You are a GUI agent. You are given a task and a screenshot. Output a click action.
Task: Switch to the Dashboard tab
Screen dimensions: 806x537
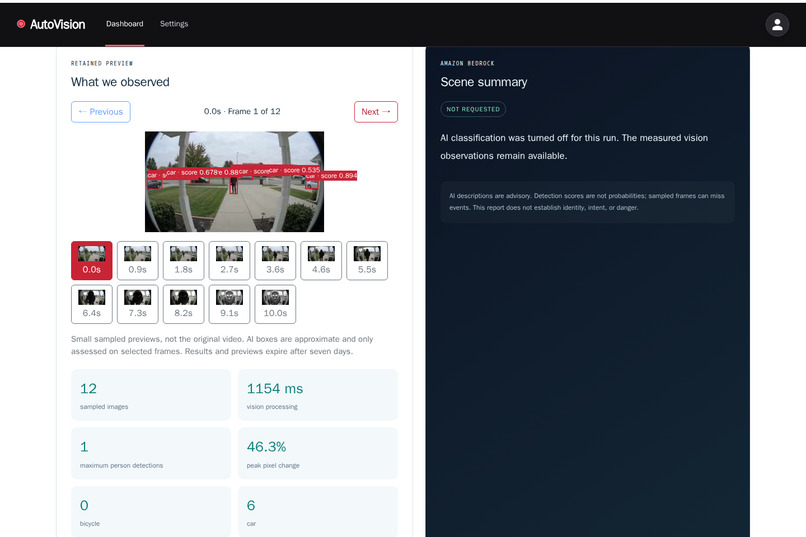tap(124, 24)
